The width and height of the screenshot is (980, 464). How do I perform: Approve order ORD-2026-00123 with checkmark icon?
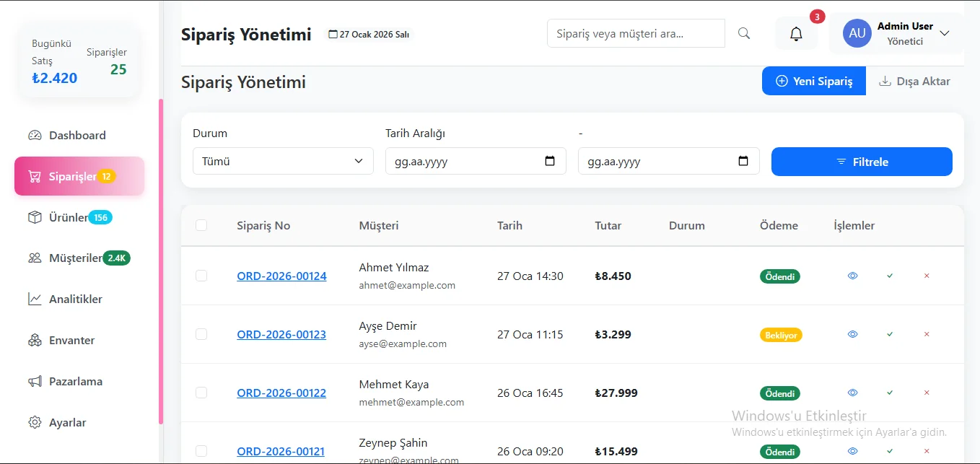[890, 334]
